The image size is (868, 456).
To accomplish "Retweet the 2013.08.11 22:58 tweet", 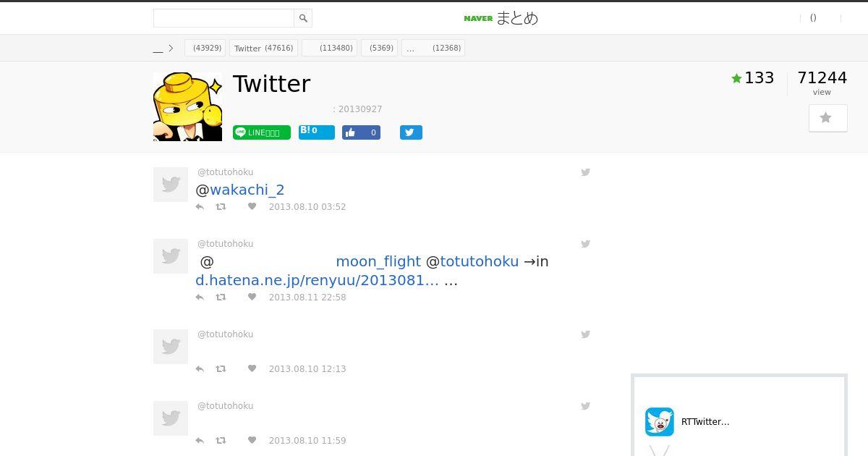I will coord(221,297).
